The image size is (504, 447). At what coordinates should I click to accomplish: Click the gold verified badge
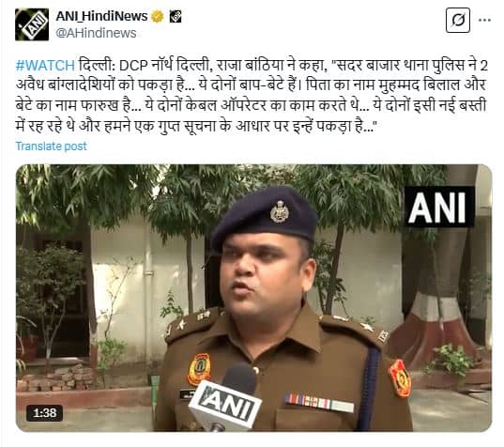coord(157,16)
